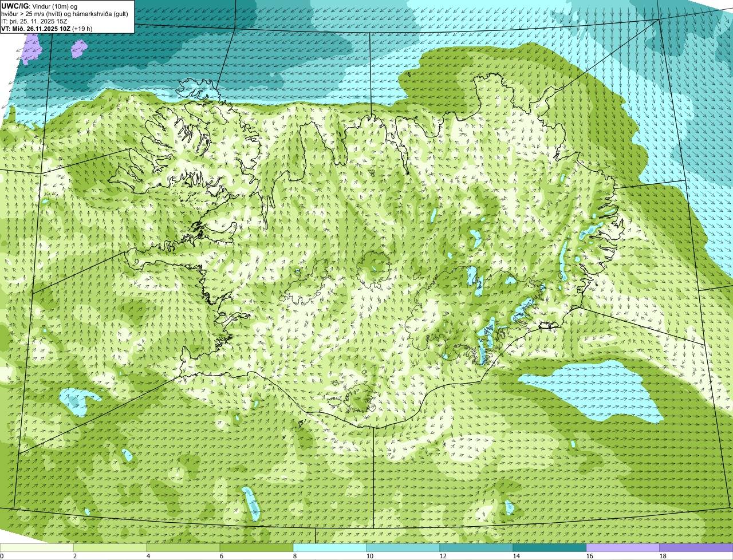Click the 4–6 m/s legend color swatch
The height and width of the screenshot is (560, 733).
click(x=183, y=548)
